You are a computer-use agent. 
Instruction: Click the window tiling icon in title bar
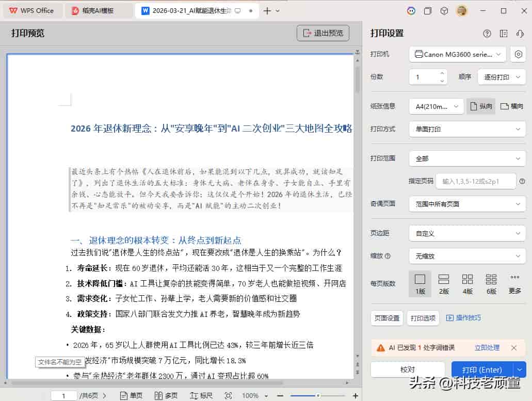[427, 11]
